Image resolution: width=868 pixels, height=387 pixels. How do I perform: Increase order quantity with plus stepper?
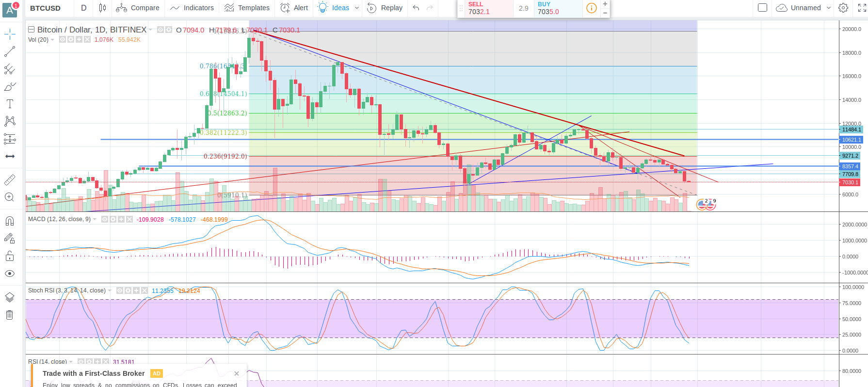pos(605,4)
